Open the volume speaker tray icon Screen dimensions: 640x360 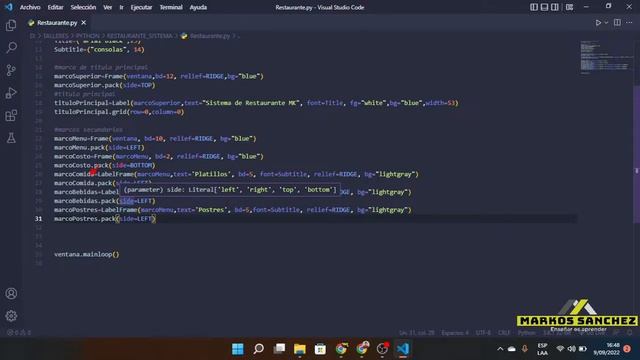coord(571,349)
